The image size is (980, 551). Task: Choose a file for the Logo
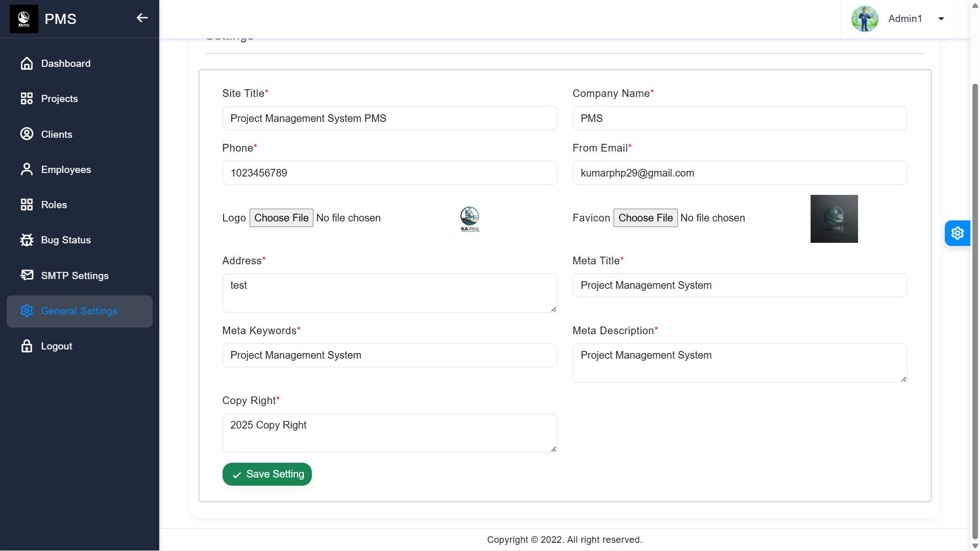point(281,218)
